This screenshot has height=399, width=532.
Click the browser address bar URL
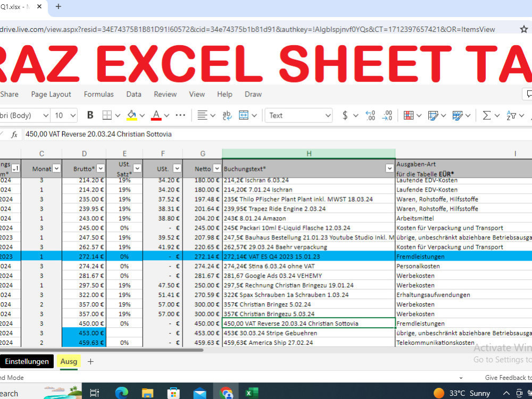(x=248, y=29)
